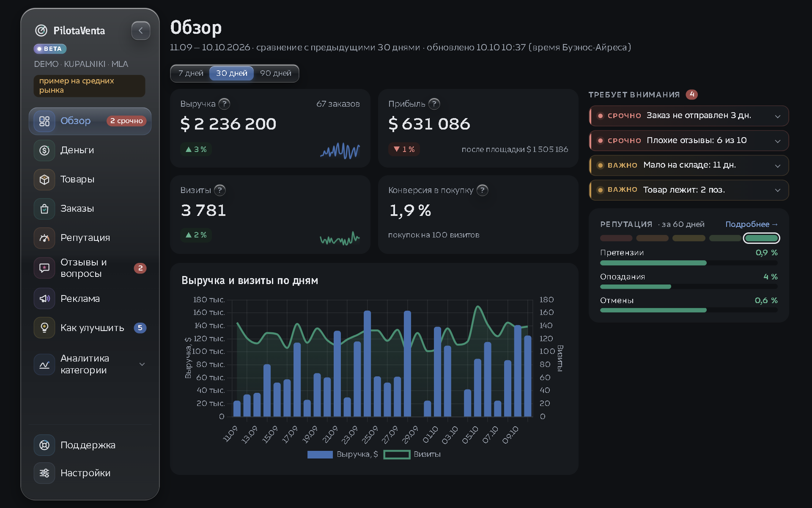Click the пример на средних рынка label
The width and height of the screenshot is (812, 508).
coord(89,86)
